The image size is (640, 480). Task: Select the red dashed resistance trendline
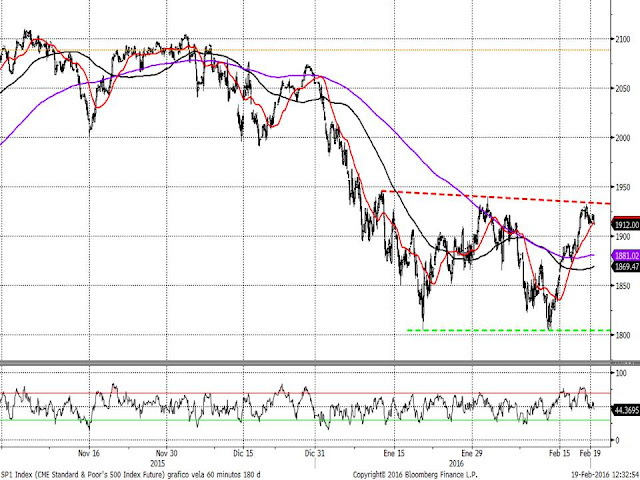click(496, 198)
